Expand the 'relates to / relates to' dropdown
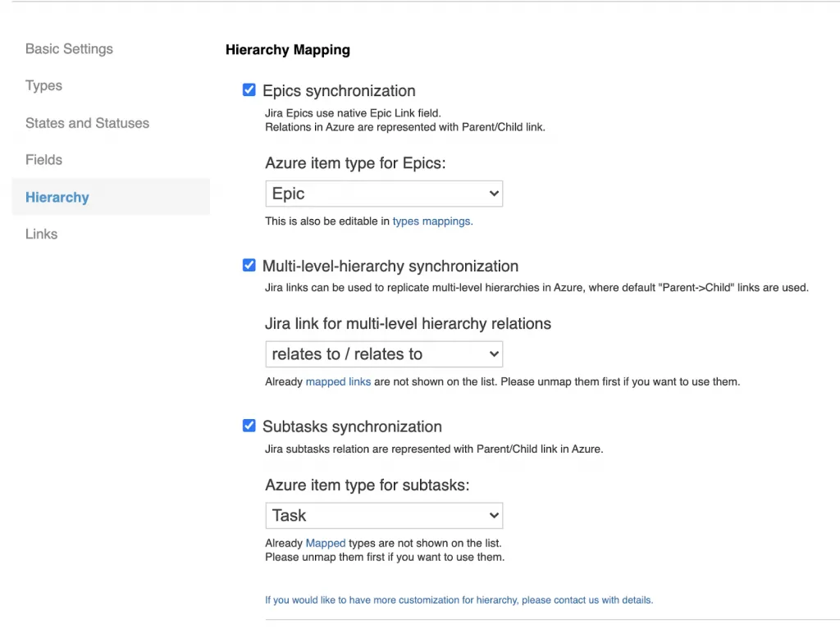The image size is (840, 638). pyautogui.click(x=384, y=354)
